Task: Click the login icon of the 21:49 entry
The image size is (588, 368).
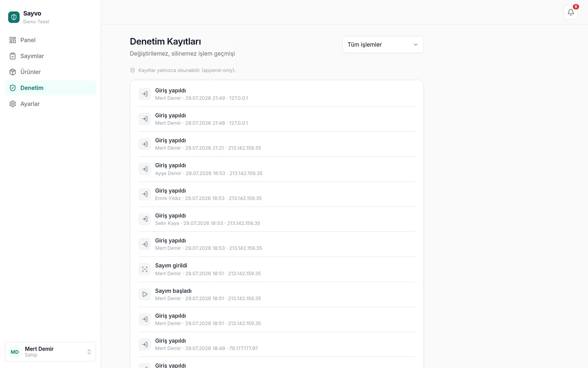Action: [x=145, y=94]
